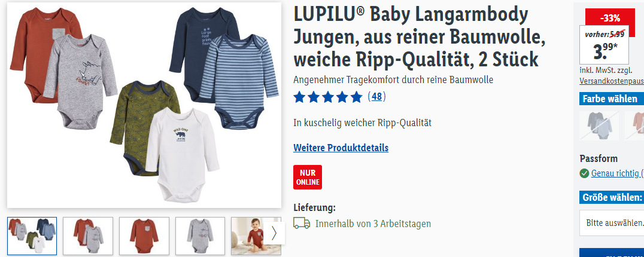644x257 pixels.
Task: Select the single red bodysuit thumbnail
Action: [144, 236]
